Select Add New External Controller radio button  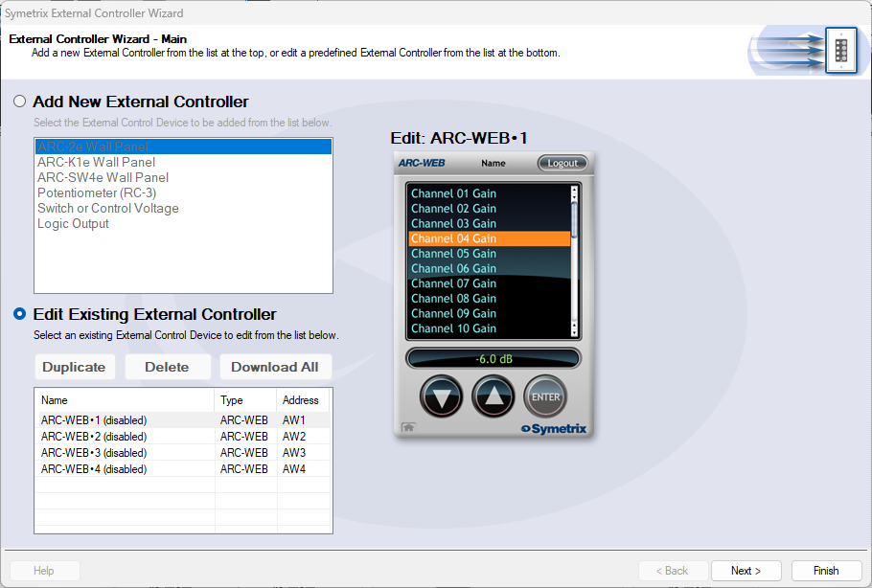coord(20,102)
